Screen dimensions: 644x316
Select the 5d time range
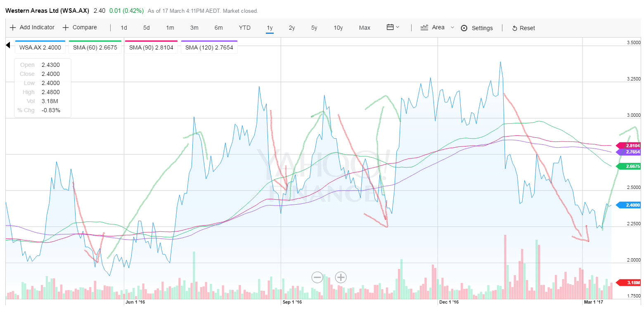(x=147, y=28)
